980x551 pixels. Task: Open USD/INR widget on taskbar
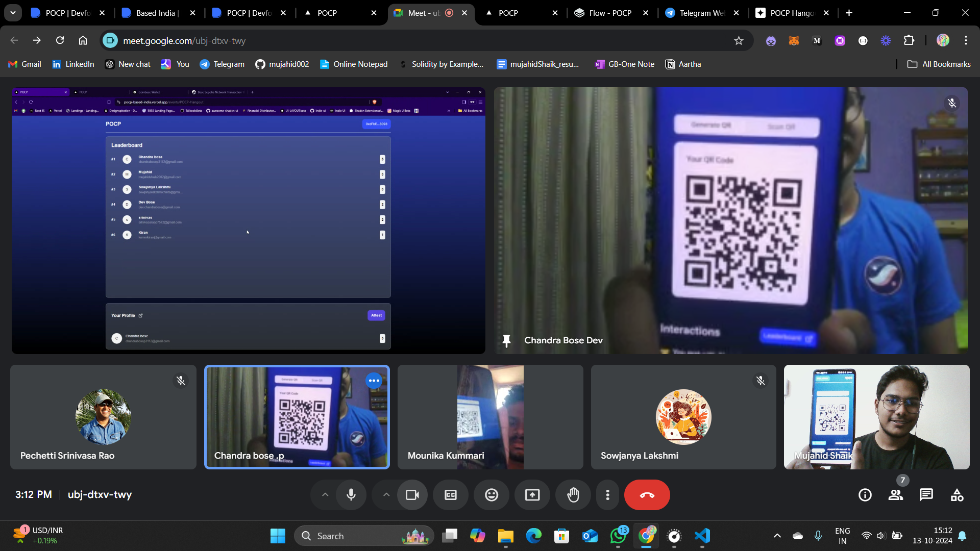point(38,536)
